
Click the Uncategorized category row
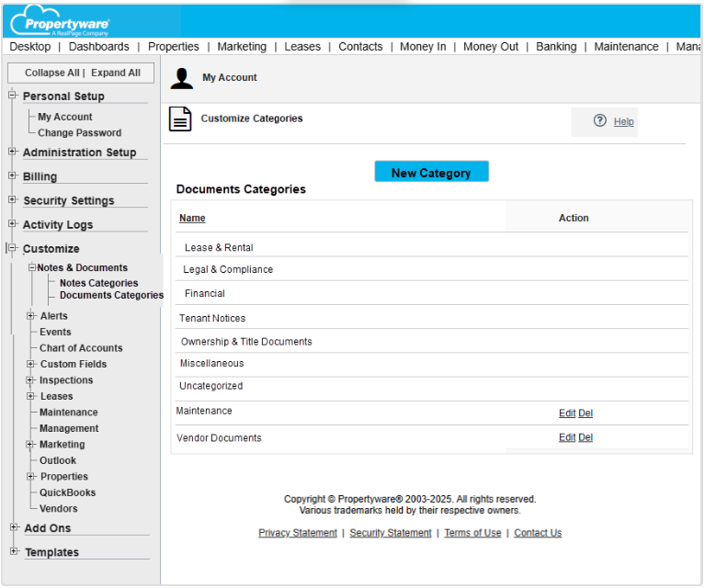click(432, 390)
